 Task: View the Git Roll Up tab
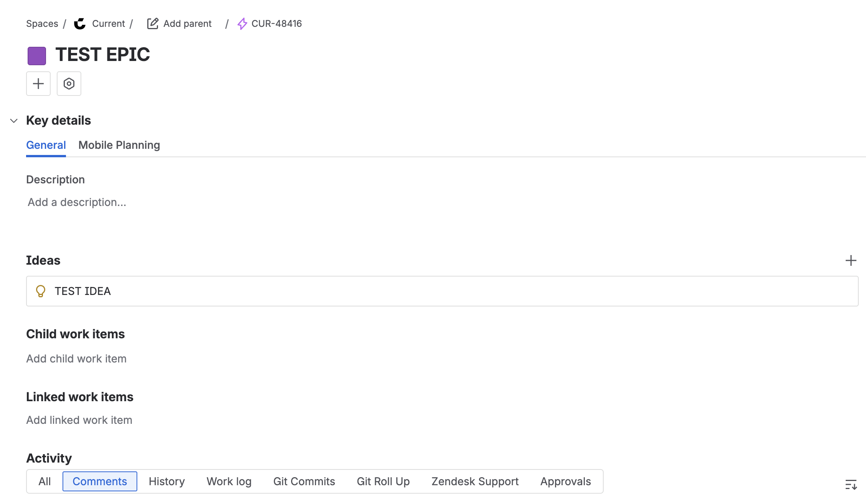(x=383, y=481)
